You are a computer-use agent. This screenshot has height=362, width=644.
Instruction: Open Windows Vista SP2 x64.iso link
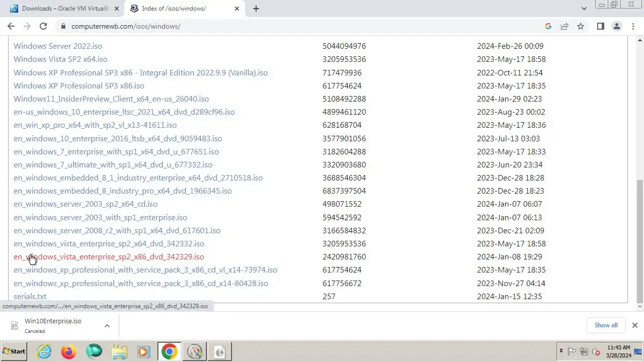60,59
